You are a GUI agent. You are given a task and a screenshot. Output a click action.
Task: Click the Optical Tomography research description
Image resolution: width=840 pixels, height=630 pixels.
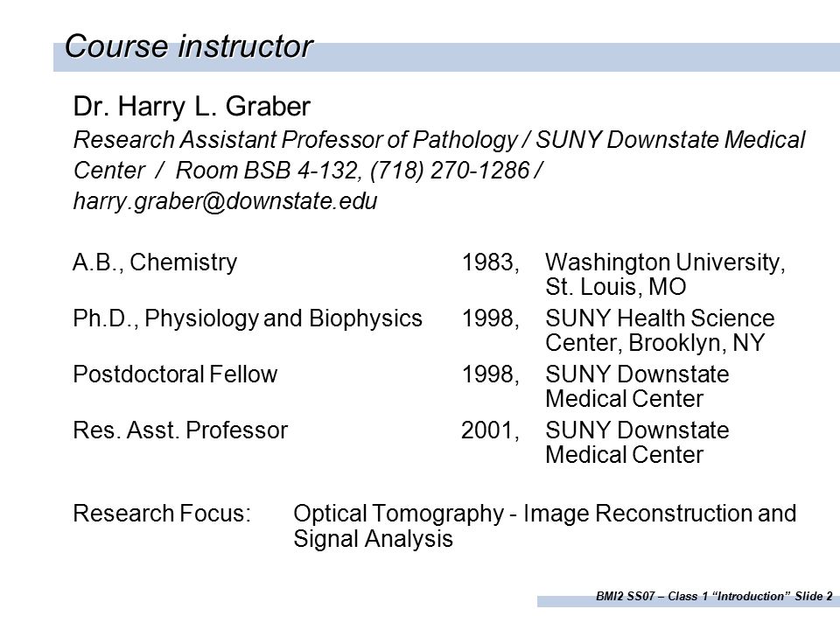545,514
